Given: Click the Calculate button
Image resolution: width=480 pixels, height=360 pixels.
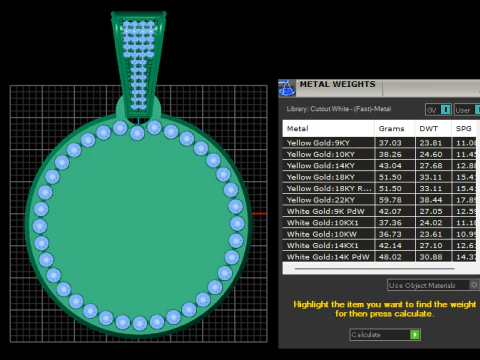Looking at the screenshot, I should coord(385,335).
